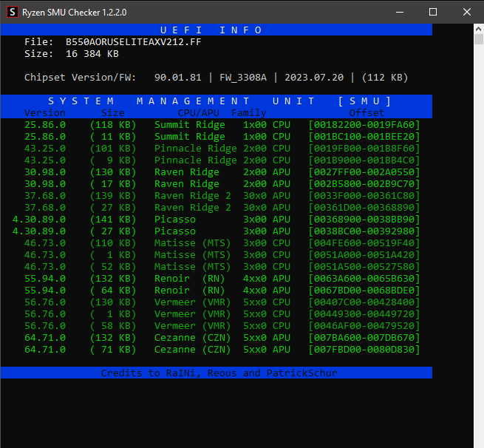
Task: Click offset [0027FF00-002A0550]
Action: point(364,172)
